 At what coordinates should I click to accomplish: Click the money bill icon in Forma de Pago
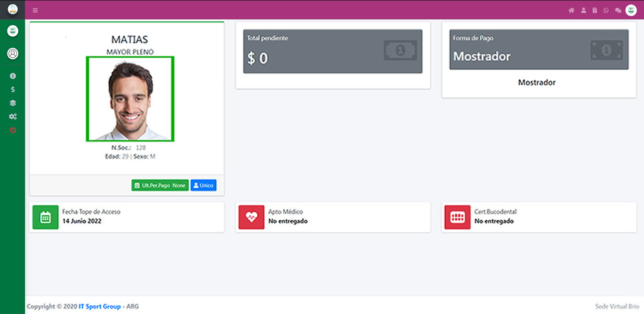[607, 50]
